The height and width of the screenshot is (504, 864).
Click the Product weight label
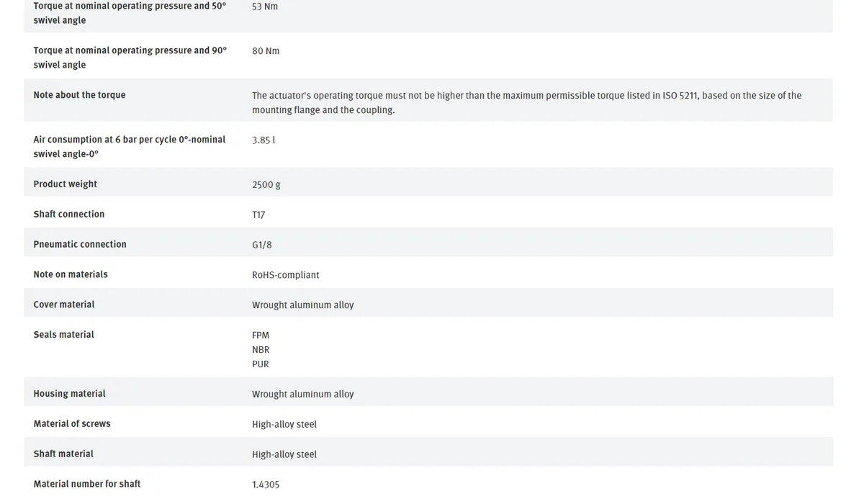click(65, 184)
